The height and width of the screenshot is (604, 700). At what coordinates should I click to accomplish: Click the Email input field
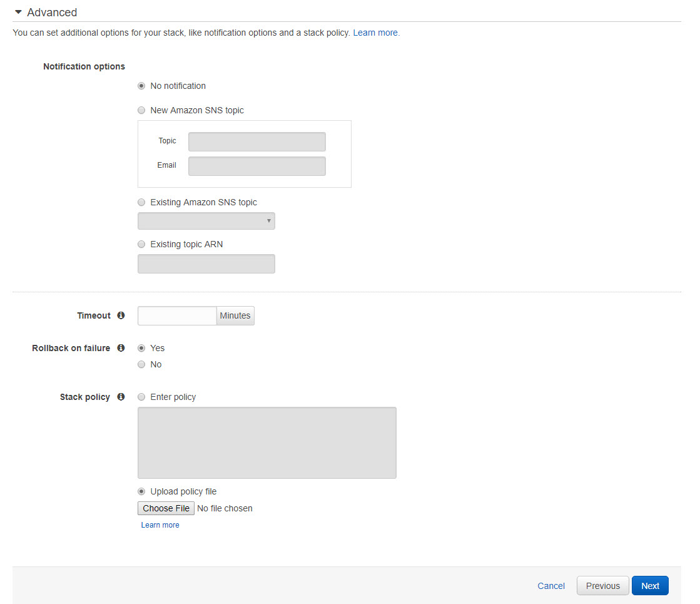pyautogui.click(x=256, y=166)
